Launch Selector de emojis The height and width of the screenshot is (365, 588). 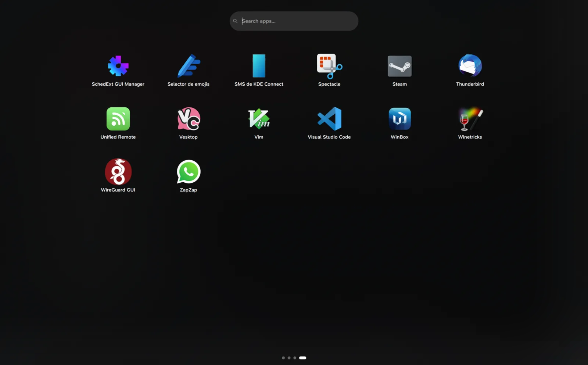(x=189, y=66)
